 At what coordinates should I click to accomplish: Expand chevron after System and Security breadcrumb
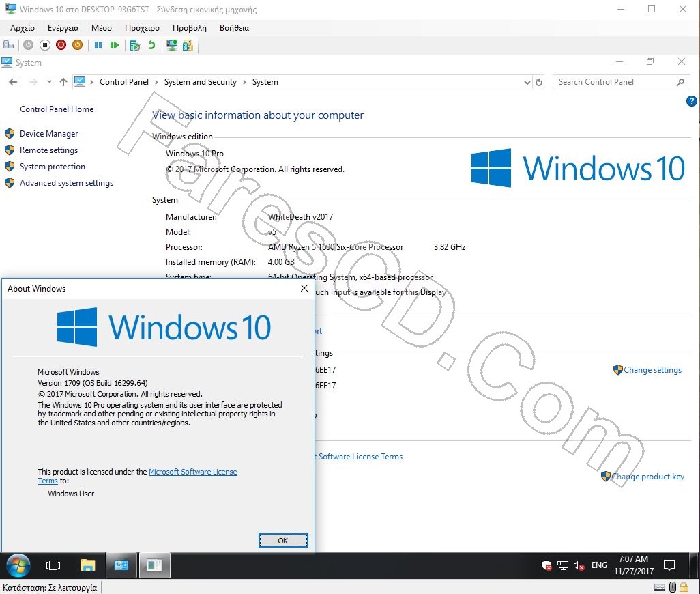tap(245, 82)
